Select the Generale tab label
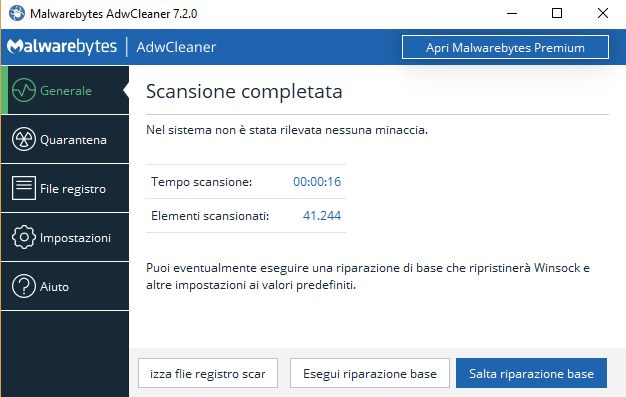Image resolution: width=626 pixels, height=397 pixels. click(x=66, y=91)
